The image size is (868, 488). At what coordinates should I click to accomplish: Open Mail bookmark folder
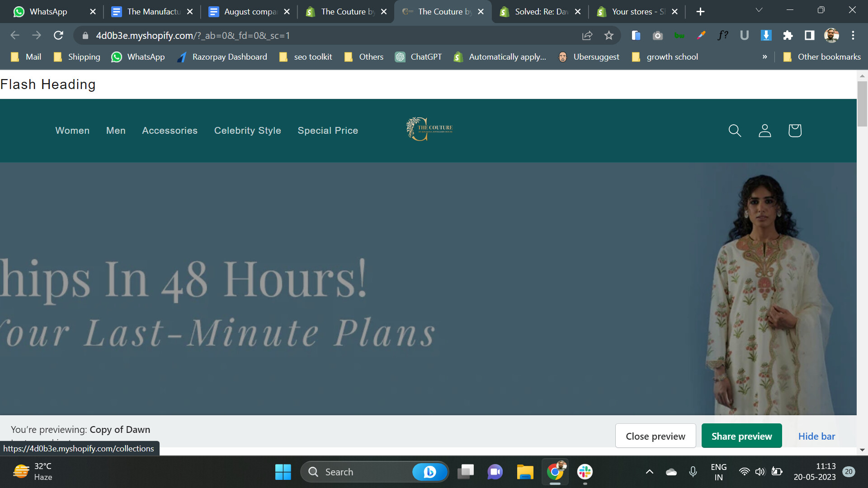pyautogui.click(x=26, y=57)
